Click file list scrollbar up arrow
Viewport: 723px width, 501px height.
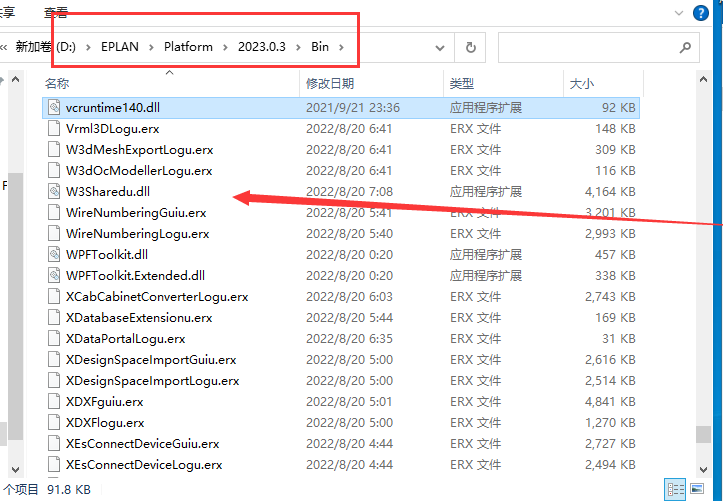click(703, 79)
